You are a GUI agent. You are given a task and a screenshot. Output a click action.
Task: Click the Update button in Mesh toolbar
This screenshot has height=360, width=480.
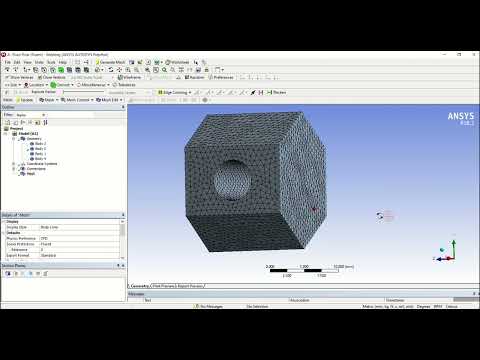(x=24, y=100)
